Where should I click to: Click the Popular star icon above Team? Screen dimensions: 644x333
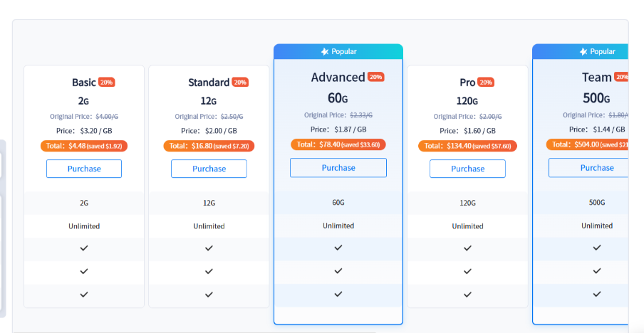point(583,51)
